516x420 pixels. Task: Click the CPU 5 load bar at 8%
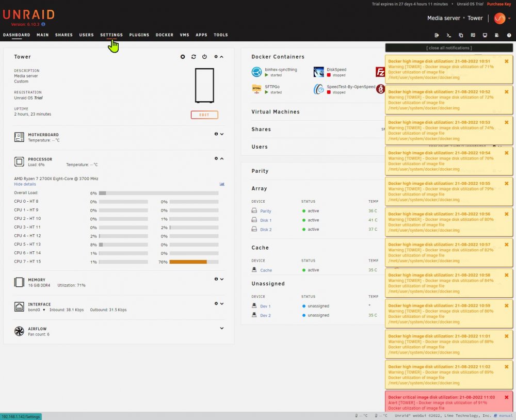tap(123, 245)
